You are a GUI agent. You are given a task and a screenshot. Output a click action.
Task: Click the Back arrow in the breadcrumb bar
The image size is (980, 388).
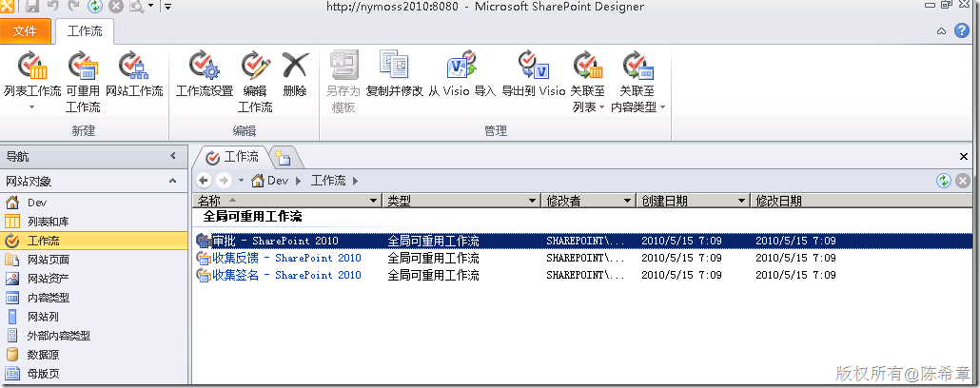203,181
